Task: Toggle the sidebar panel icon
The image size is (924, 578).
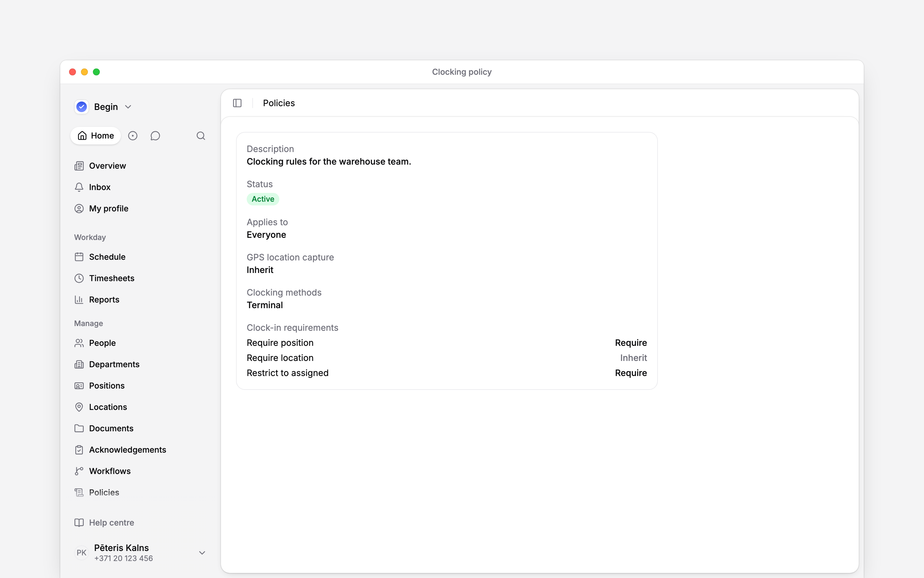Action: 237,103
